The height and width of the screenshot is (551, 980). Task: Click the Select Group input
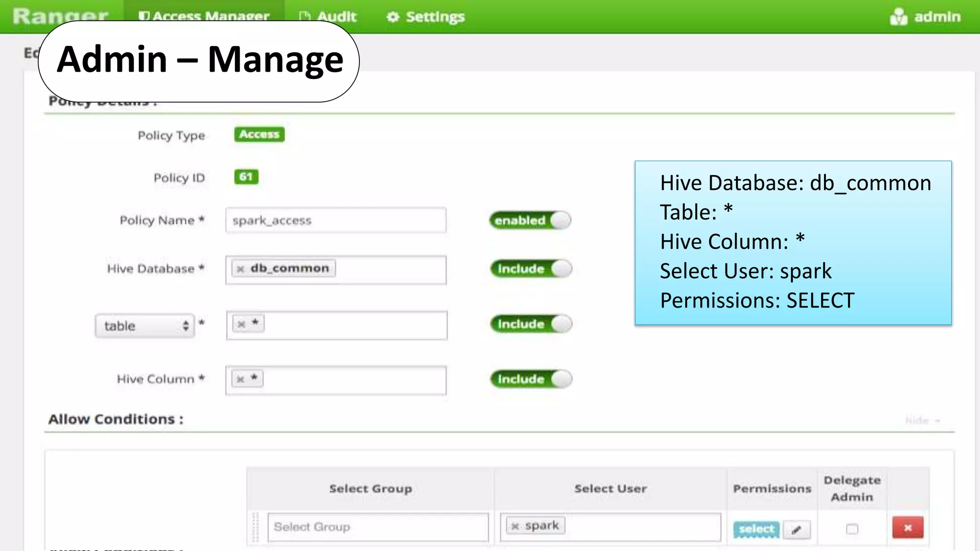pos(378,527)
